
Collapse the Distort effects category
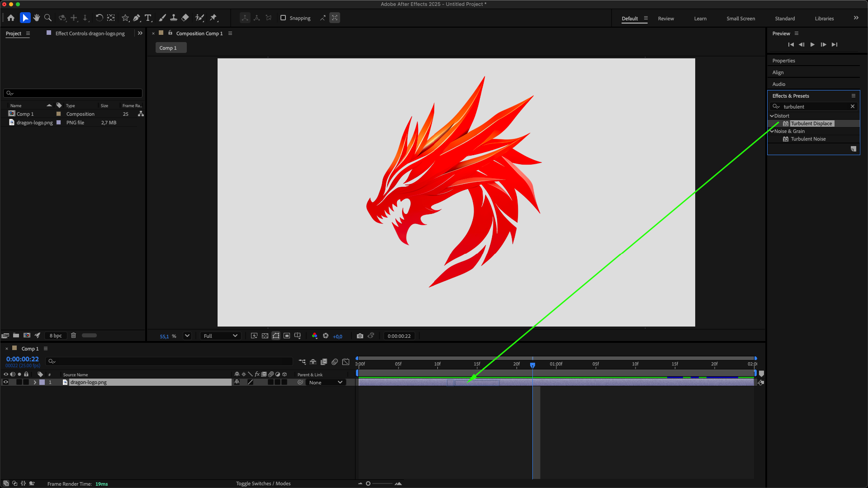click(x=772, y=116)
